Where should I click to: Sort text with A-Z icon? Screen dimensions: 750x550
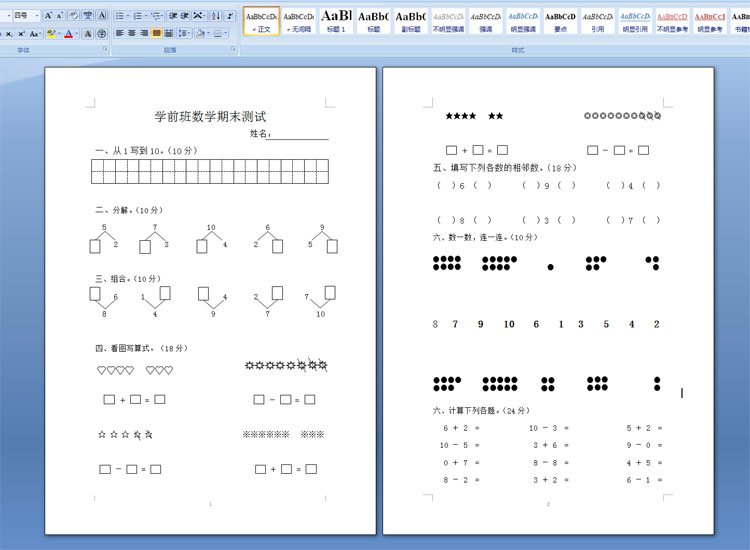216,16
